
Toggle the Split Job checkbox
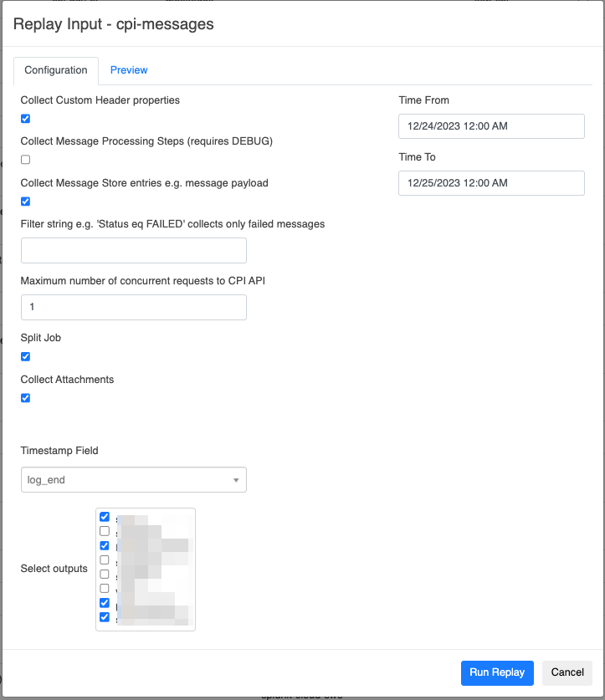click(x=25, y=356)
